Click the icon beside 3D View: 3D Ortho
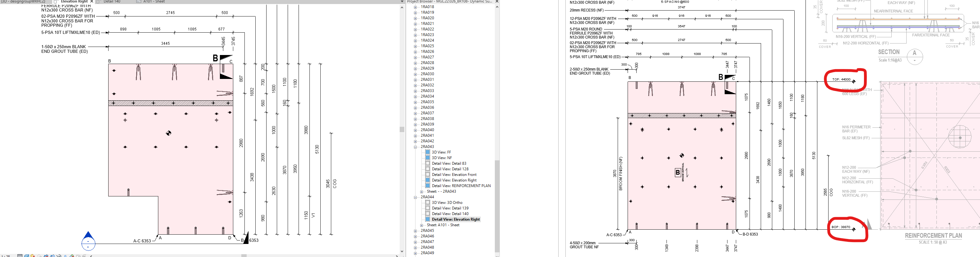The width and height of the screenshot is (980, 257). (428, 203)
